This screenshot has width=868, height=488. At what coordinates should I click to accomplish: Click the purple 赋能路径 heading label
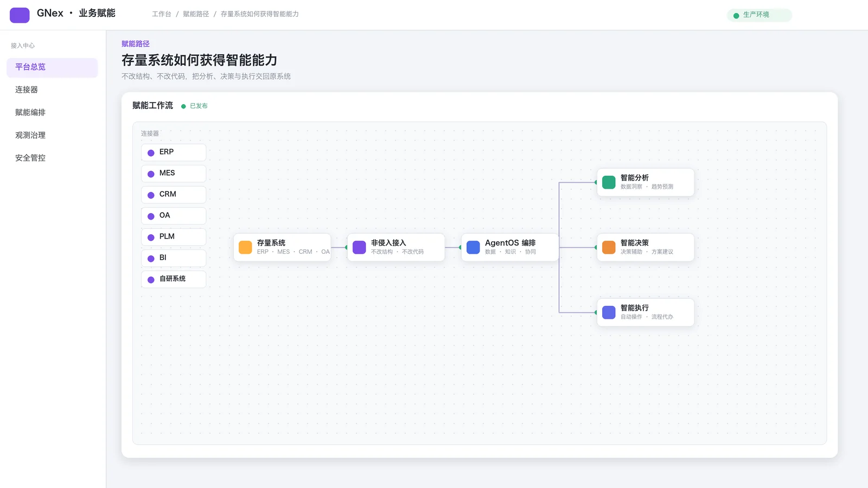tap(136, 44)
